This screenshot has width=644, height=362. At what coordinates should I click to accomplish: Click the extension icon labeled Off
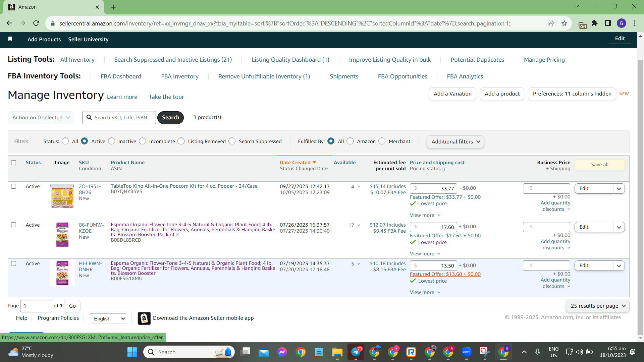[583, 24]
